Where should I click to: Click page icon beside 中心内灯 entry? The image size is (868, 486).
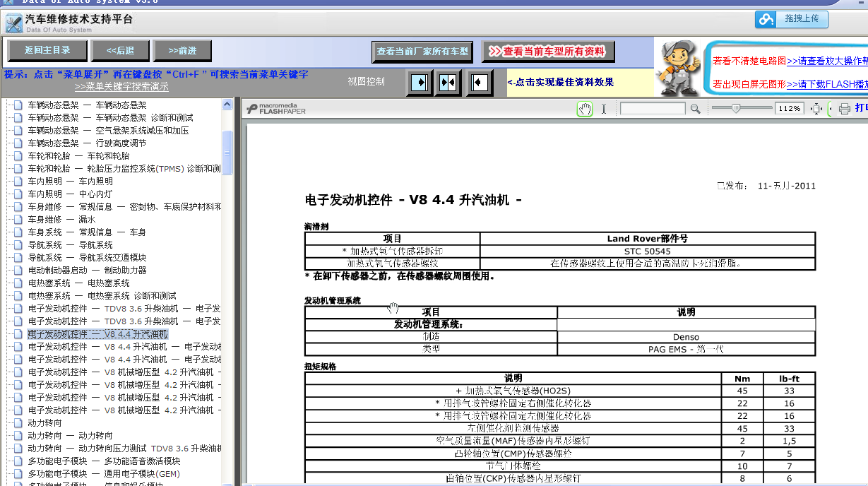click(x=18, y=194)
